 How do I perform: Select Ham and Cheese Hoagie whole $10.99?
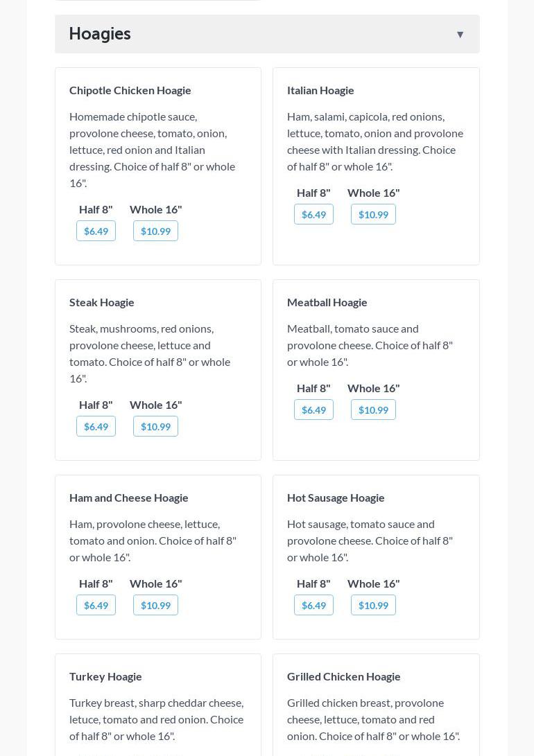point(155,605)
